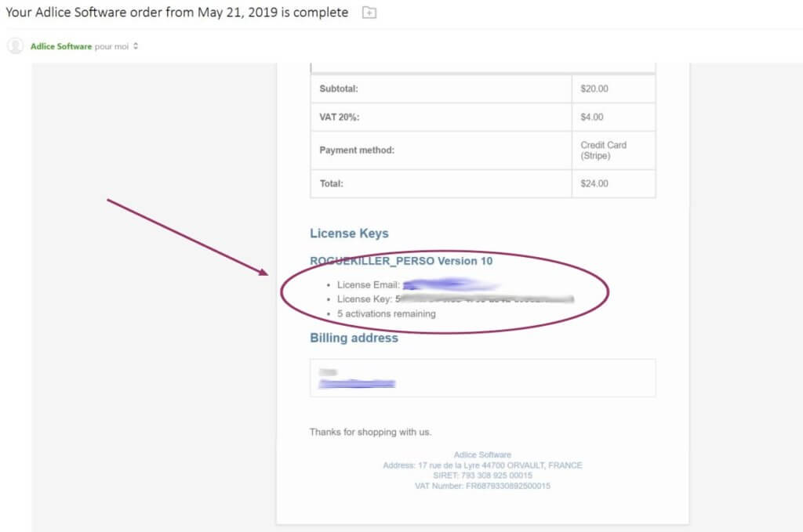803x532 pixels.
Task: Click the $24.00 total amount cell
Action: [x=594, y=183]
